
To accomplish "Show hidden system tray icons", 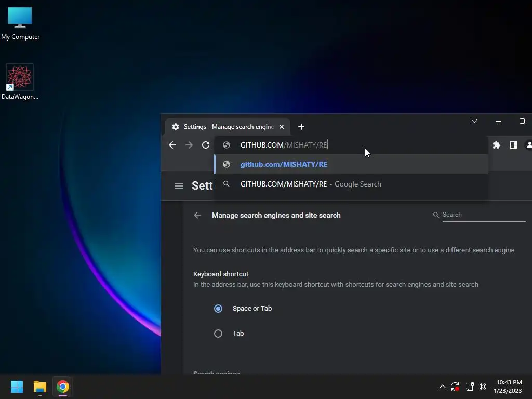I will [x=442, y=387].
